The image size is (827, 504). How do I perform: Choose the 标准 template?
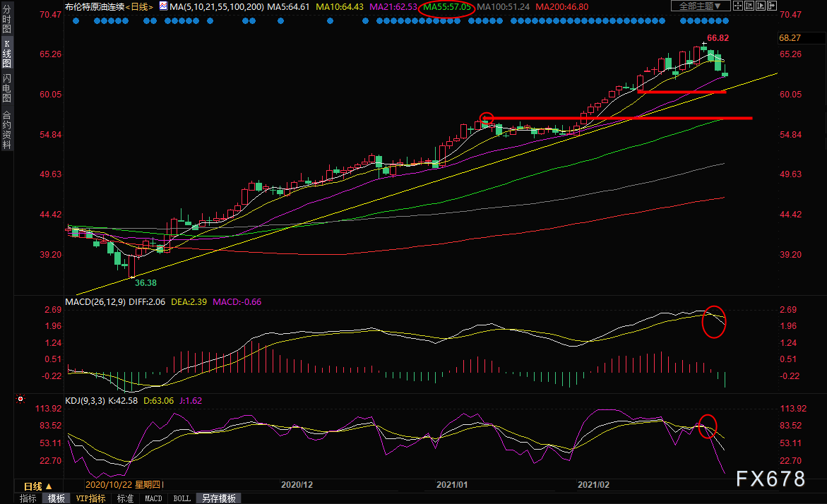[x=125, y=498]
